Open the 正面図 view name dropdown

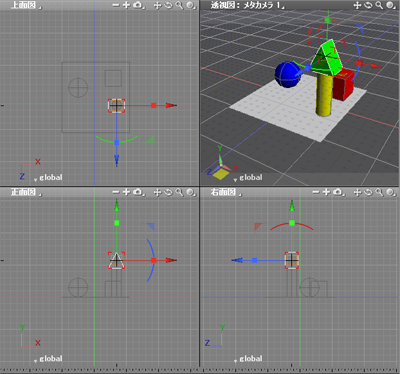[x=27, y=192]
